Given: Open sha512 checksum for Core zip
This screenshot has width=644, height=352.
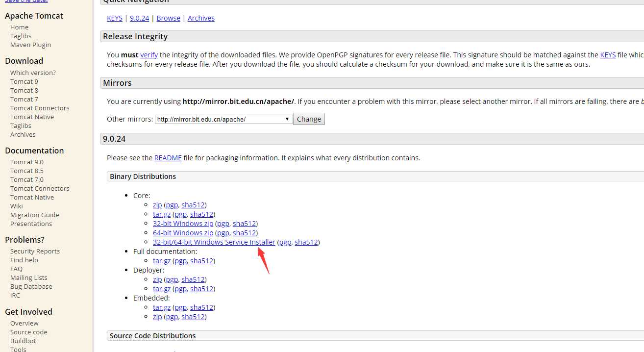Looking at the screenshot, I should [x=193, y=205].
